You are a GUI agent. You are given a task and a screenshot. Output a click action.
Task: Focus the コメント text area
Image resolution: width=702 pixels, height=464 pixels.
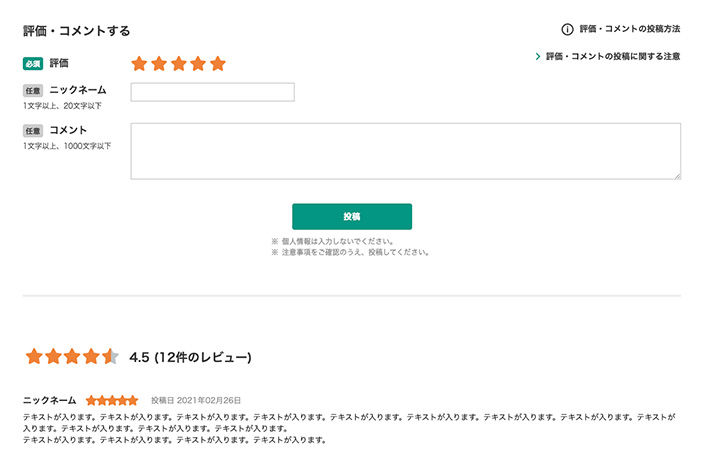click(x=406, y=151)
